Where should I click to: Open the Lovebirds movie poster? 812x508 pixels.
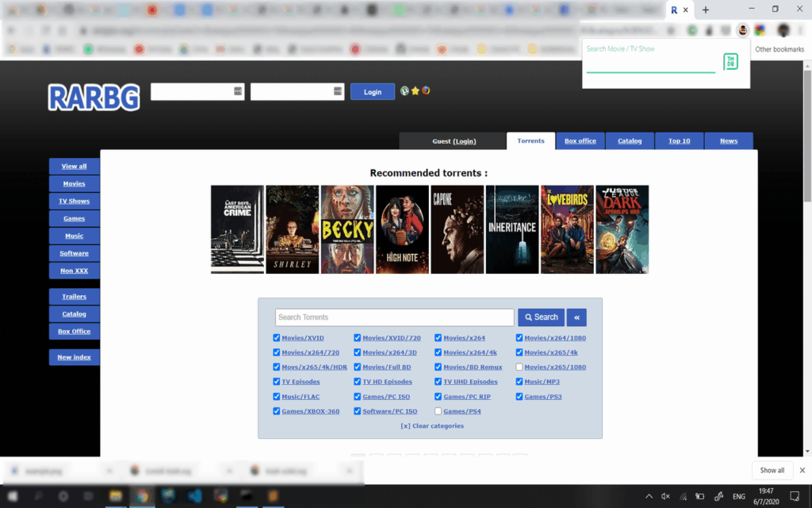pyautogui.click(x=567, y=229)
